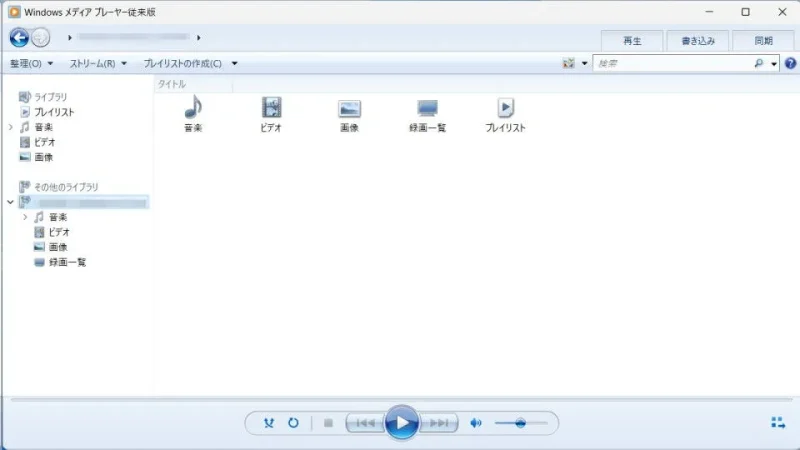Toggle repeat playback mode
This screenshot has height=450, width=800.
point(293,423)
